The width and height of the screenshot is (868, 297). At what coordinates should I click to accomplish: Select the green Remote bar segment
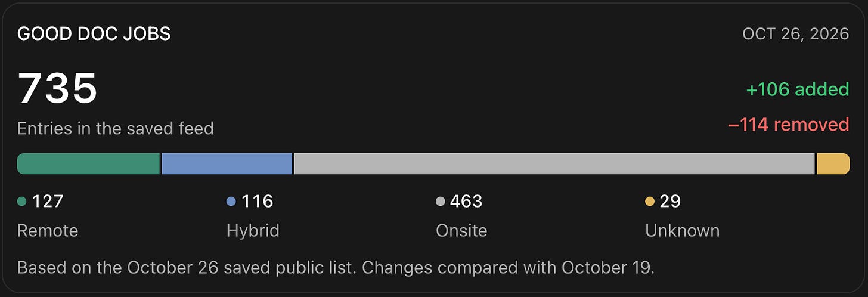[x=88, y=164]
